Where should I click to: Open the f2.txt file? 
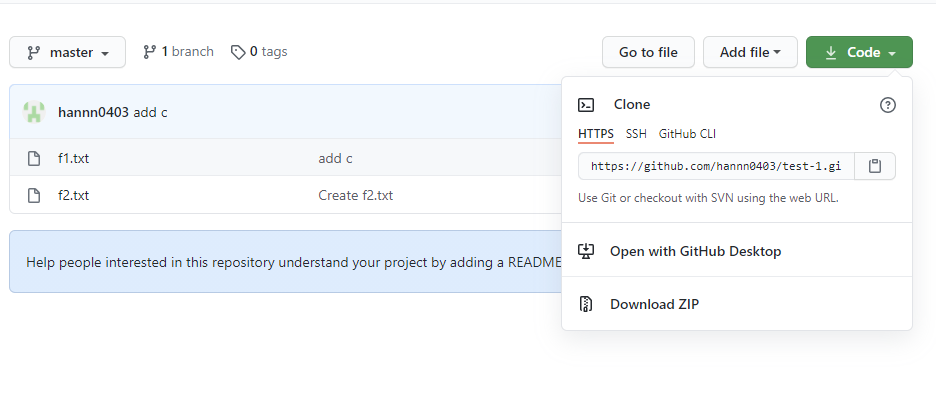coord(73,195)
